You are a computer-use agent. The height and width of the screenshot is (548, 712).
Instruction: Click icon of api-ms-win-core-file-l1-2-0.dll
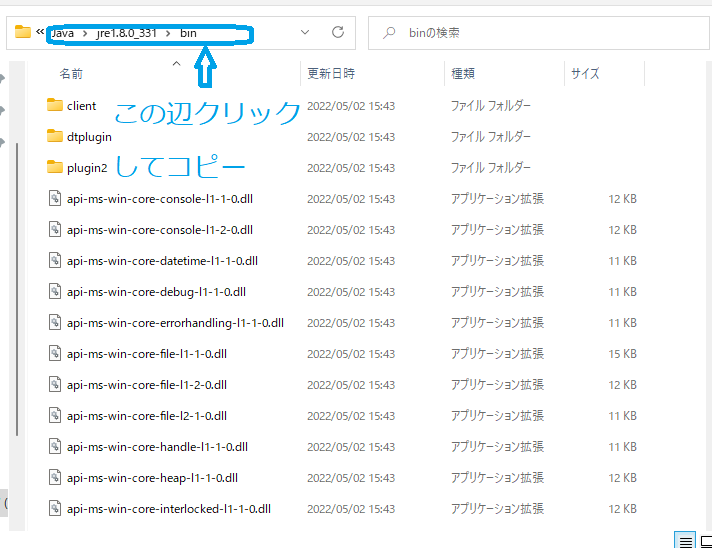[55, 385]
